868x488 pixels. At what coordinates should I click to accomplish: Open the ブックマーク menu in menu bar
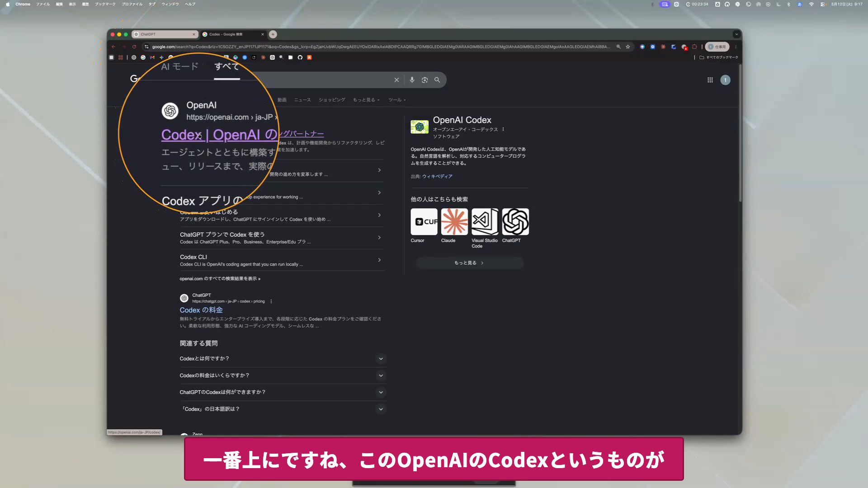(105, 4)
